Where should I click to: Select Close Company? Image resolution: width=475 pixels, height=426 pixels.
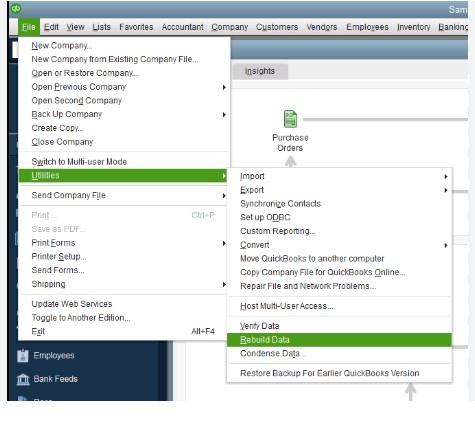tap(124, 142)
